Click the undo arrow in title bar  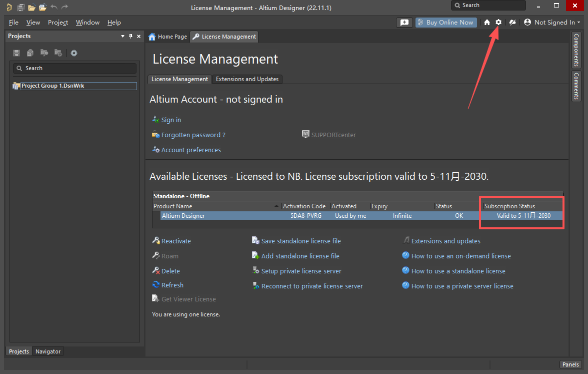[x=54, y=8]
